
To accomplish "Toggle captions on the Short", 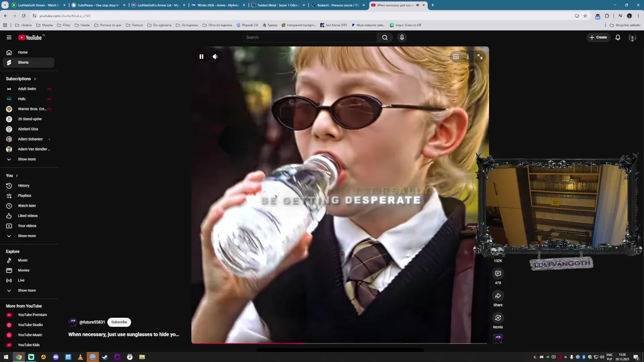I will pos(456,57).
